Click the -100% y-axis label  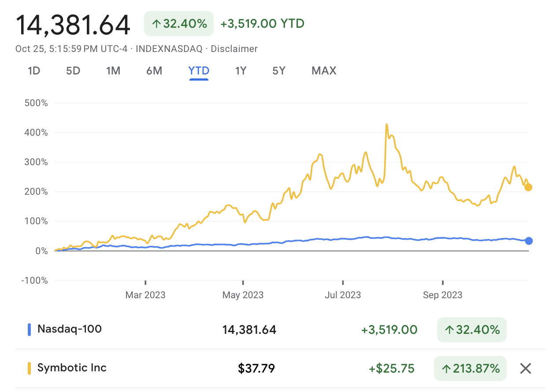(x=34, y=280)
